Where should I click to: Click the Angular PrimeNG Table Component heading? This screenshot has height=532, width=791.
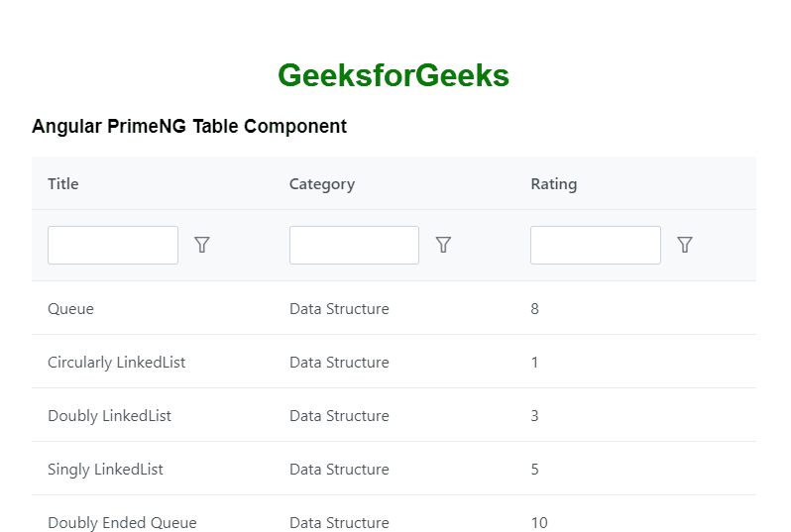pos(189,126)
